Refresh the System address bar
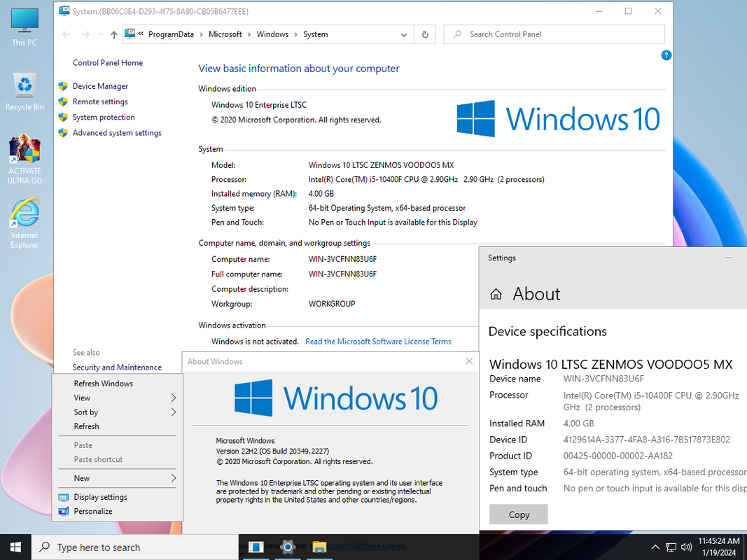This screenshot has width=747, height=560. (x=425, y=34)
